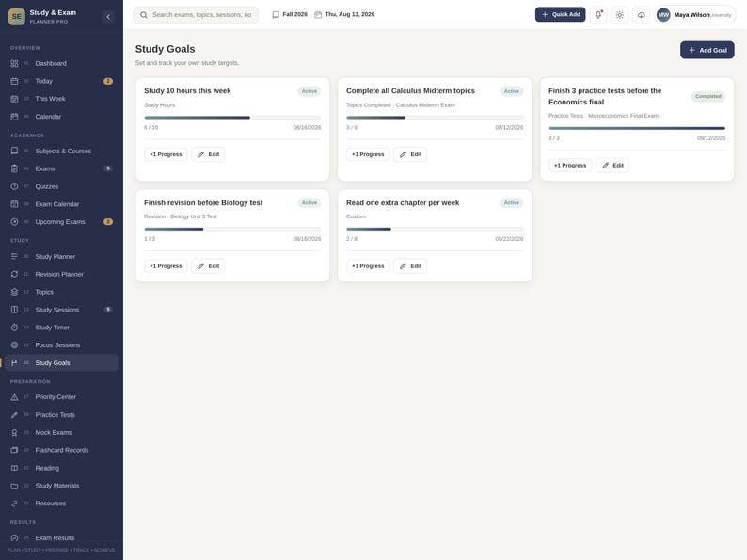Click 'Practice Tests · Microeconomics Final Exam' subtitle
This screenshot has height=560, width=747.
point(604,116)
